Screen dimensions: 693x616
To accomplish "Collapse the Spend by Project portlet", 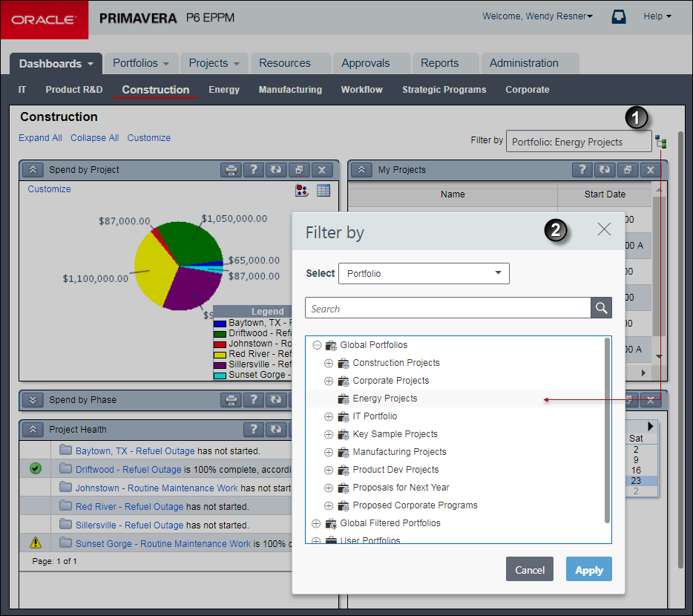I will (33, 170).
